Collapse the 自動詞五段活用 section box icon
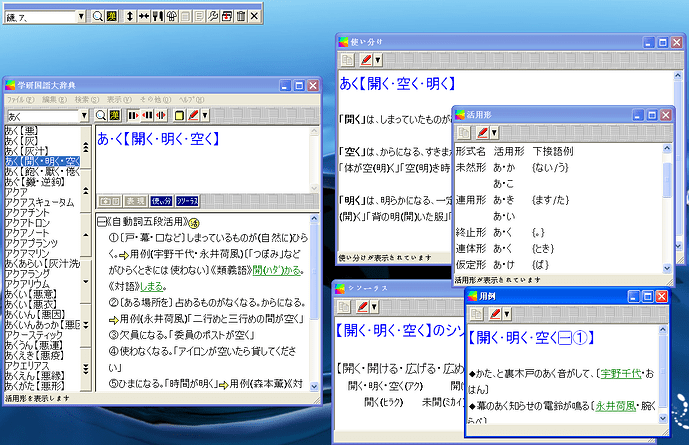The height and width of the screenshot is (445, 689). (x=102, y=222)
